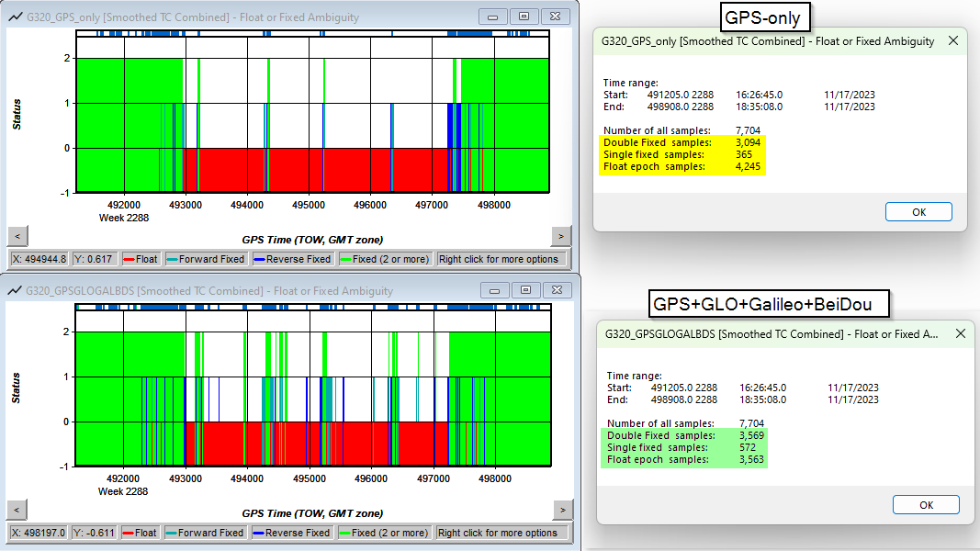Close the G320_GPSGLOGALBDS plot window

pos(557,290)
